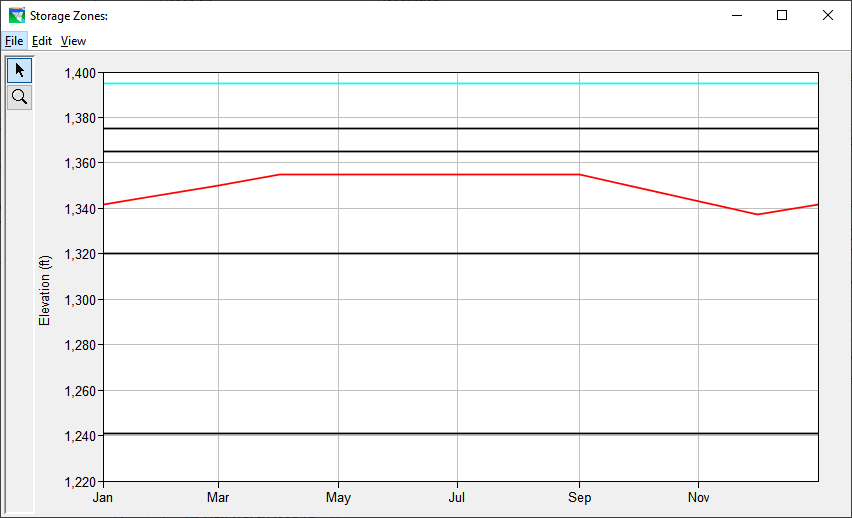852x518 pixels.
Task: Close the Storage Zones window
Action: (x=827, y=15)
